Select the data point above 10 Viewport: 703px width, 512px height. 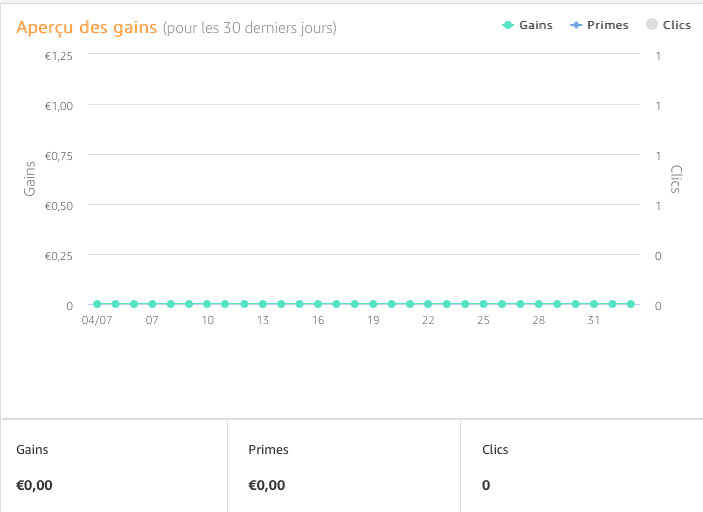click(x=207, y=304)
